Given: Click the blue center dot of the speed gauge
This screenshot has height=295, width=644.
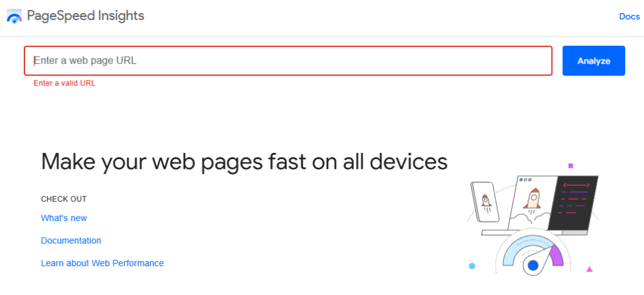Looking at the screenshot, I should tap(533, 265).
